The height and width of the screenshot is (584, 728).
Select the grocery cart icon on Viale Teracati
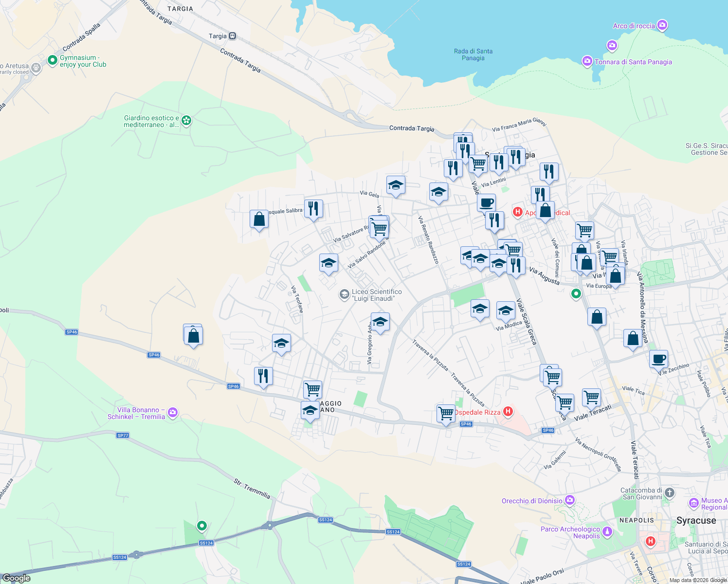tap(591, 397)
